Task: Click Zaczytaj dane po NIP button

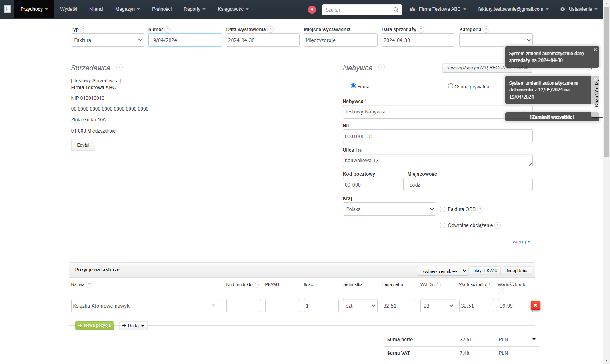Action: coord(487,68)
